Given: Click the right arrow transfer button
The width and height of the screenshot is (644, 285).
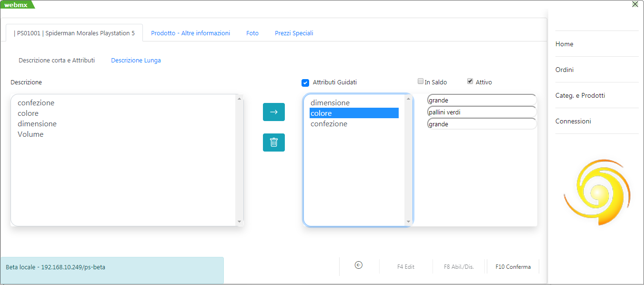Looking at the screenshot, I should click(x=273, y=112).
